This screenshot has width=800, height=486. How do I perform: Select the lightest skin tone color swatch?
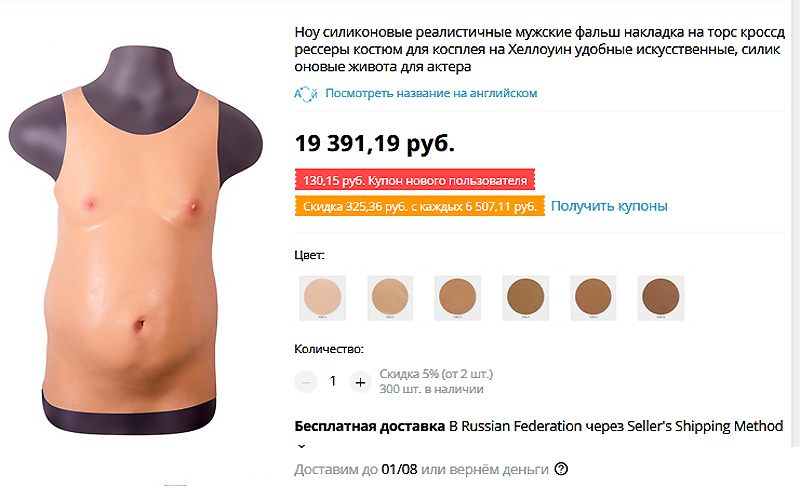click(x=322, y=298)
